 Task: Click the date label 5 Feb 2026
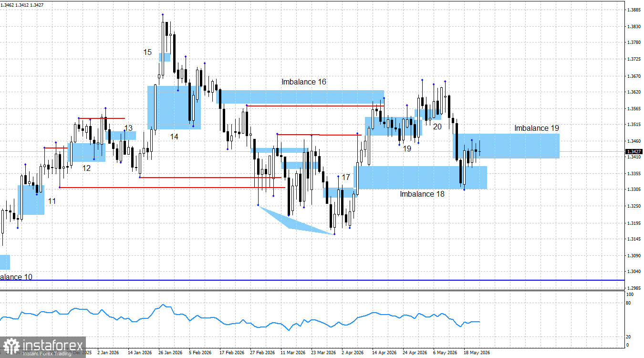(x=200, y=353)
